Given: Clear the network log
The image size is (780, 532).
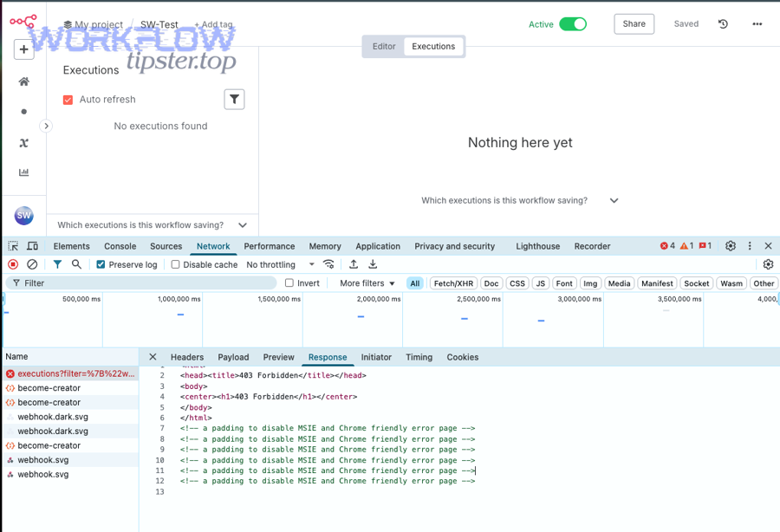Looking at the screenshot, I should pyautogui.click(x=32, y=264).
